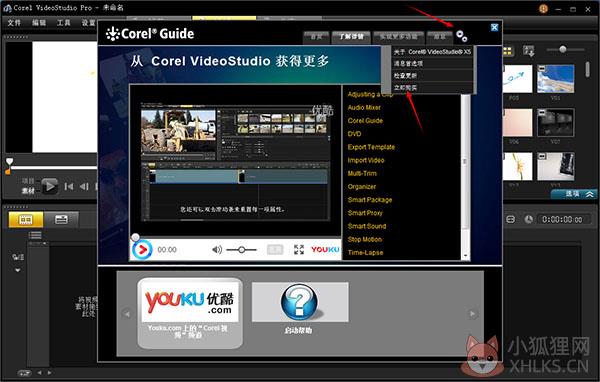Open the Audio Mixer tutorial link

tap(364, 108)
